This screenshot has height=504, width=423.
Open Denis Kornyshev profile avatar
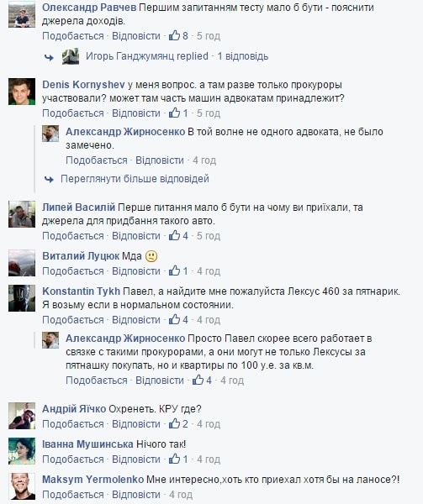[22, 92]
